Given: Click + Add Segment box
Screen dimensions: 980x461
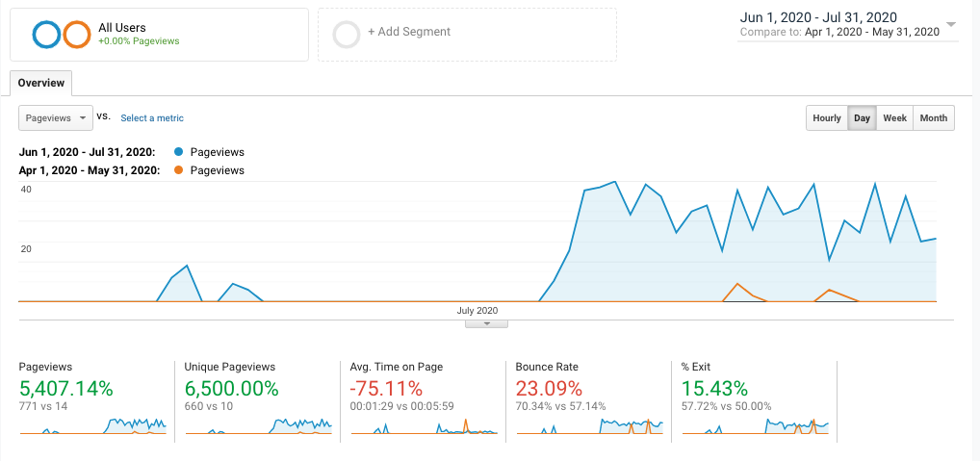Looking at the screenshot, I should coord(467,35).
